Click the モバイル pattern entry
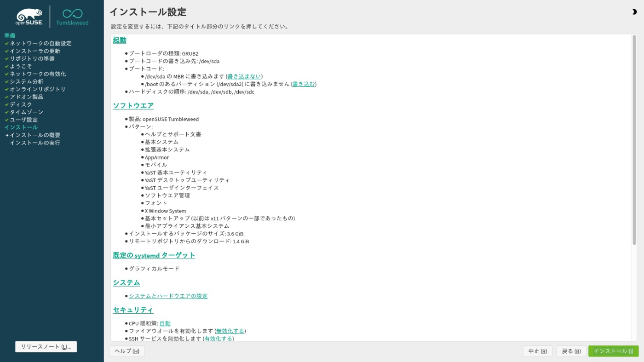The width and height of the screenshot is (644, 362). click(x=156, y=165)
